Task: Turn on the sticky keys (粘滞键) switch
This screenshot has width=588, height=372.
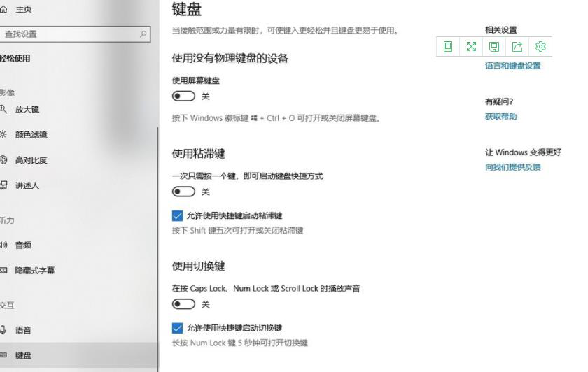Action: click(183, 192)
